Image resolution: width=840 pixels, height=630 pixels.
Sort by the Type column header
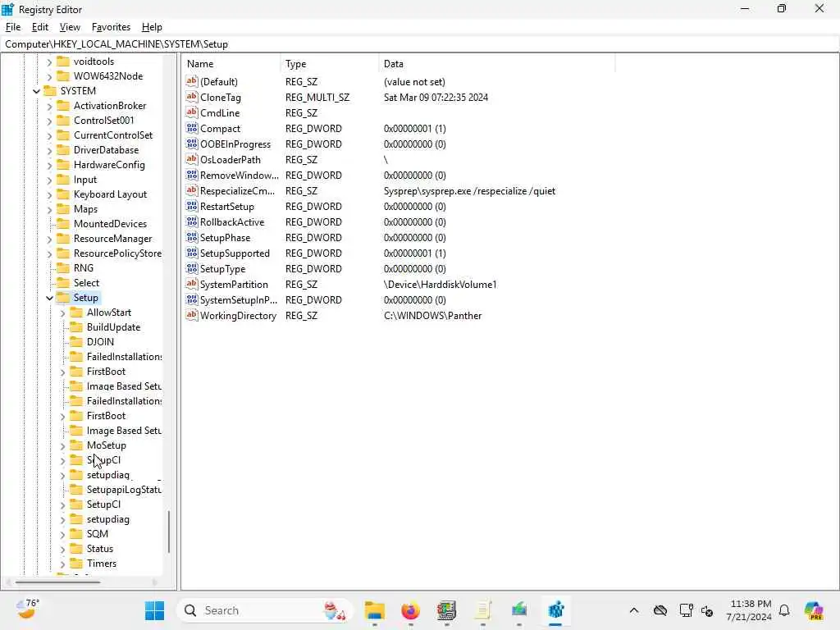(x=330, y=64)
